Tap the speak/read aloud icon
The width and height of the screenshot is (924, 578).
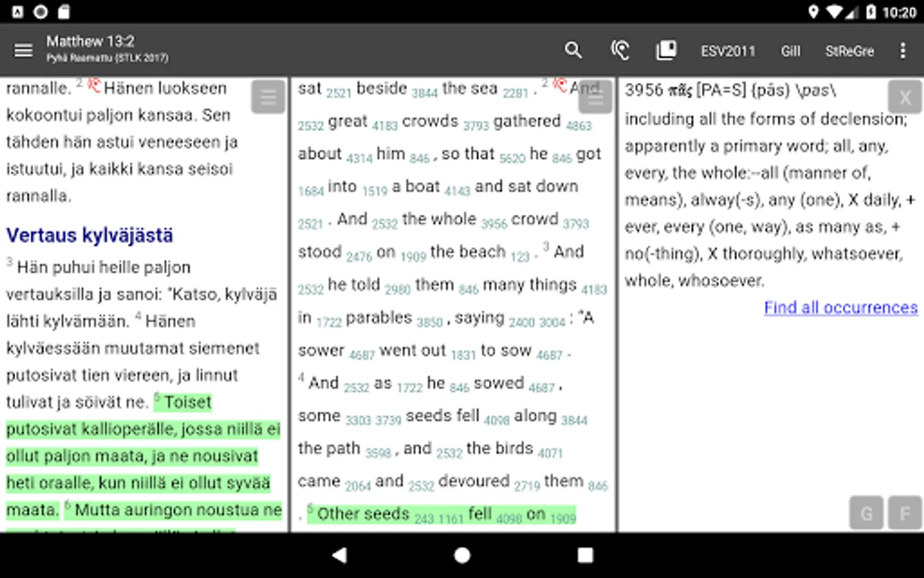(620, 50)
